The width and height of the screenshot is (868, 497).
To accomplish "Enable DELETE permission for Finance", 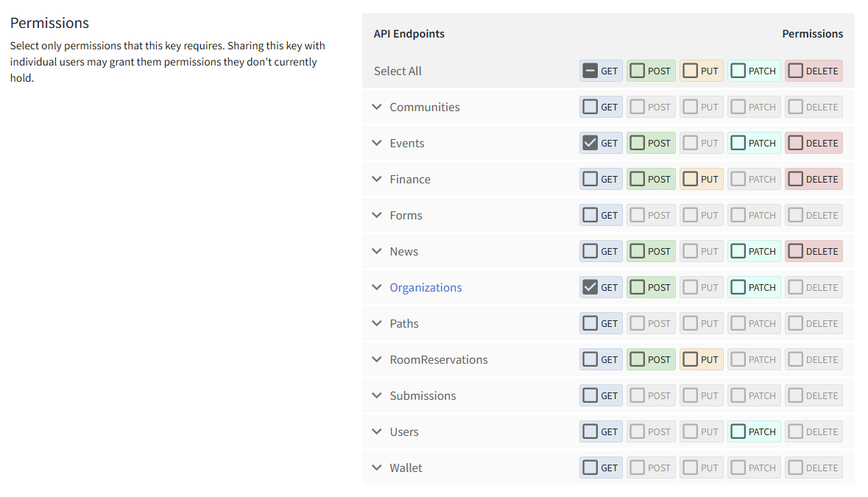I will (794, 179).
